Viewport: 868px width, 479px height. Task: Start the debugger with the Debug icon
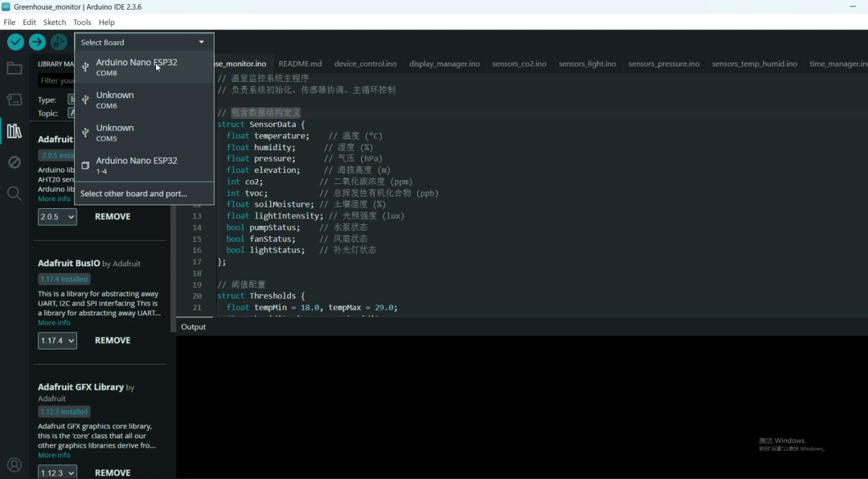tap(59, 42)
